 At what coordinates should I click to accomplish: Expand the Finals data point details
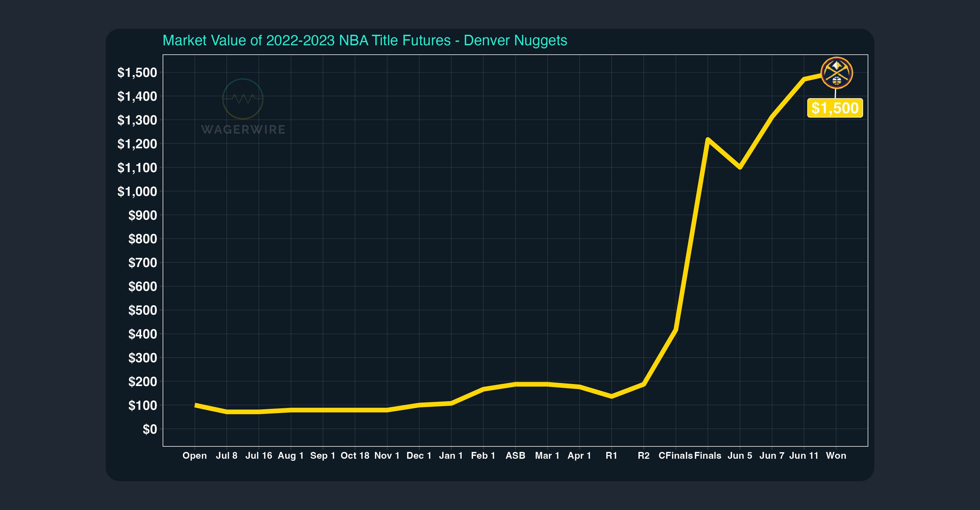point(708,456)
